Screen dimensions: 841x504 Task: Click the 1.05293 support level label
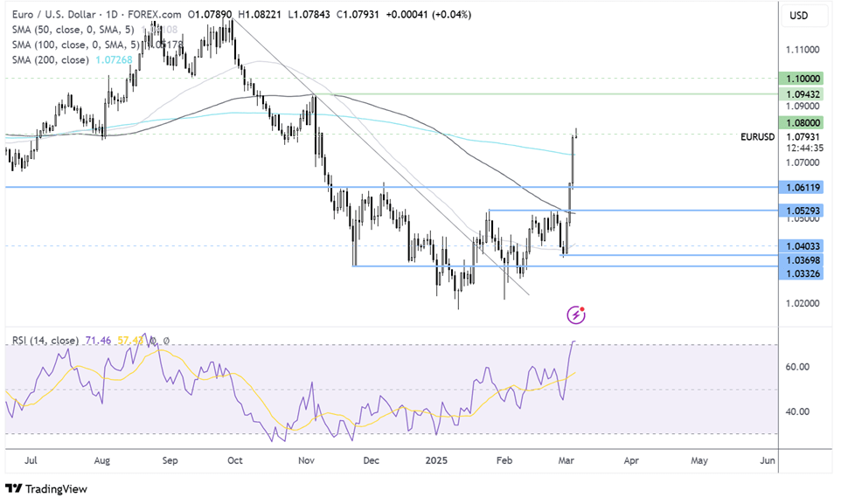pyautogui.click(x=803, y=211)
